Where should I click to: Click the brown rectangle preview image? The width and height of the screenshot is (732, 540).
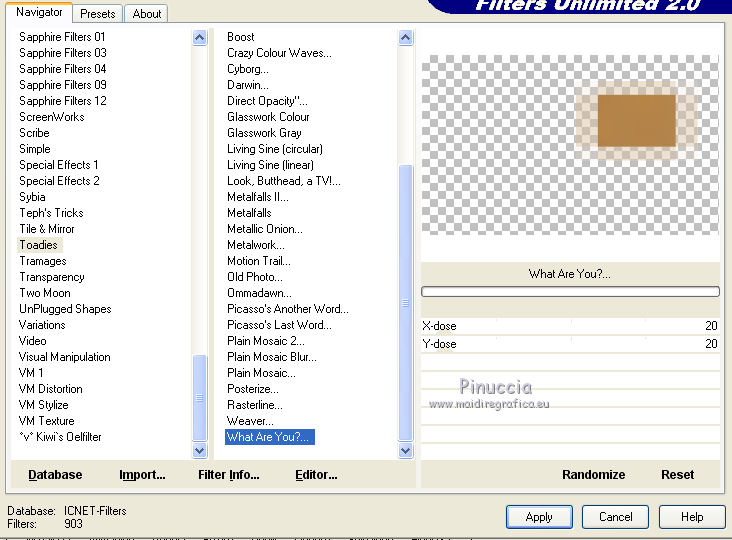637,121
